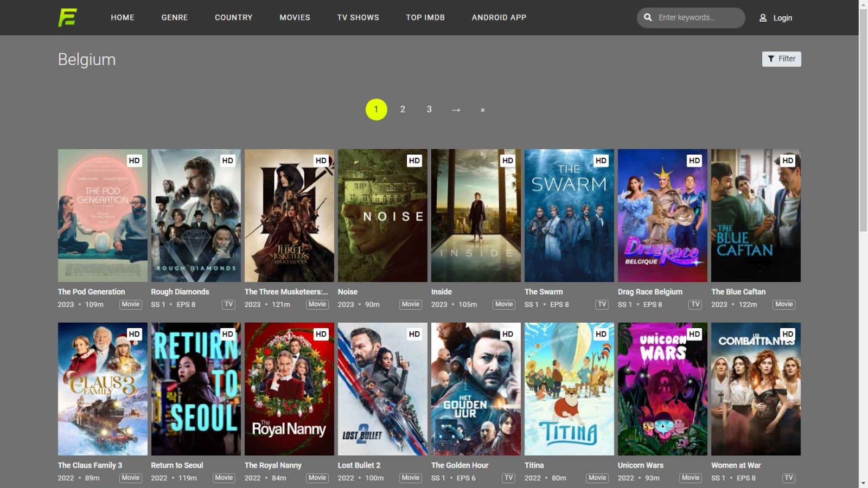Click The Royal Nanny title link
Viewport: 868px width, 488px height.
coord(273,465)
